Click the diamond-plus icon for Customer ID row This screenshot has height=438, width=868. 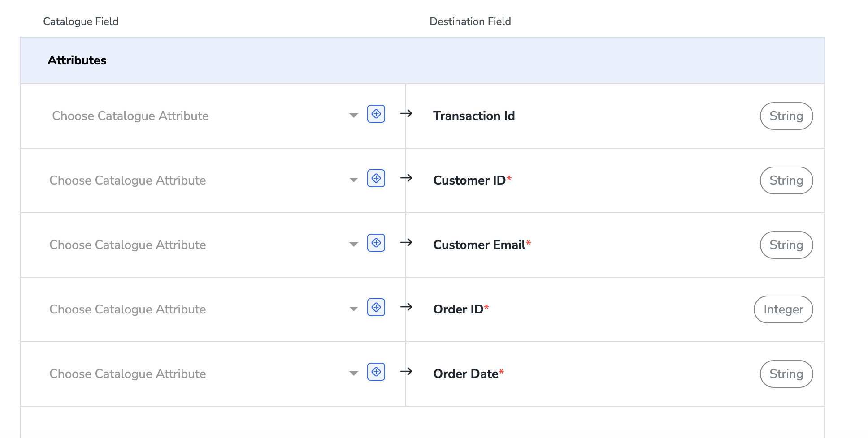[376, 178]
